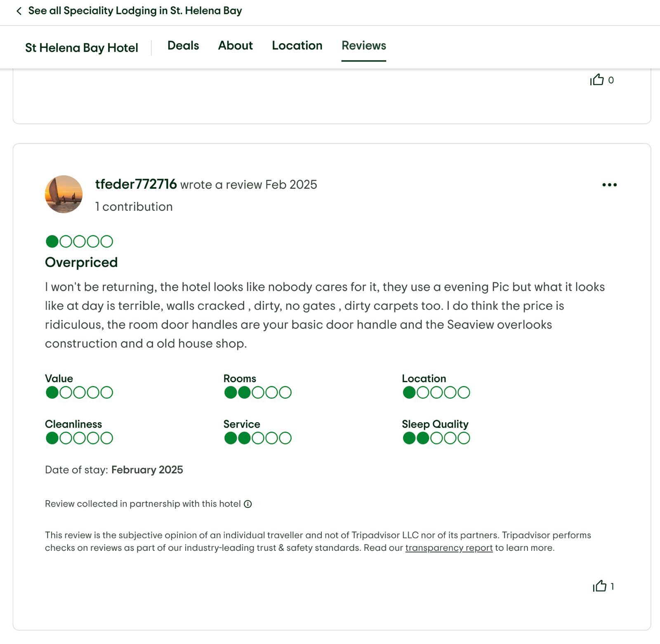The width and height of the screenshot is (660, 644).
Task: Click the Sleep Quality rating bubbles
Action: pyautogui.click(x=436, y=438)
